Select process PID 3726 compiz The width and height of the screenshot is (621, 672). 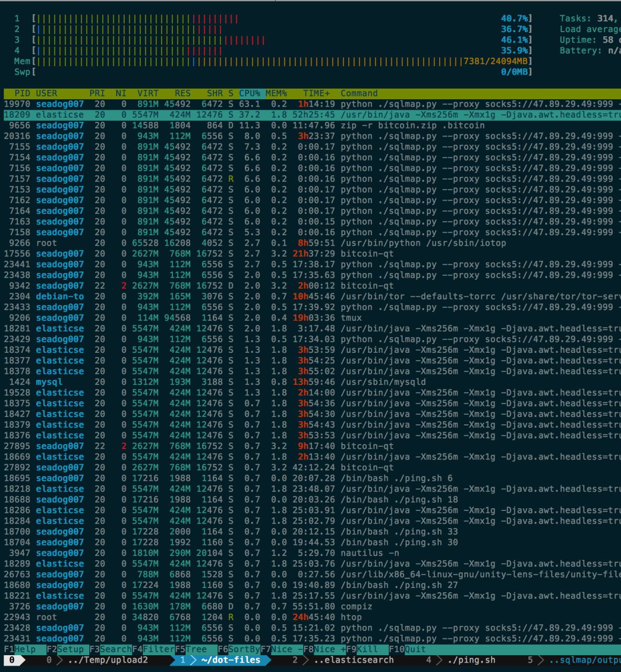[x=312, y=606]
